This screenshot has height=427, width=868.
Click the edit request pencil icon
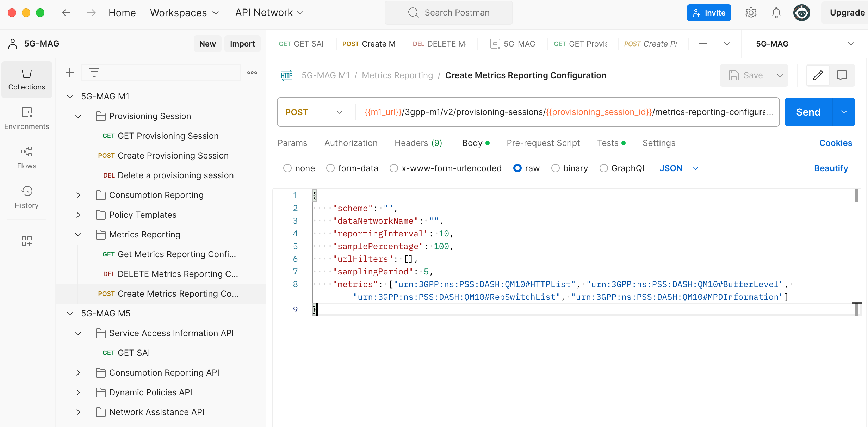pos(818,75)
